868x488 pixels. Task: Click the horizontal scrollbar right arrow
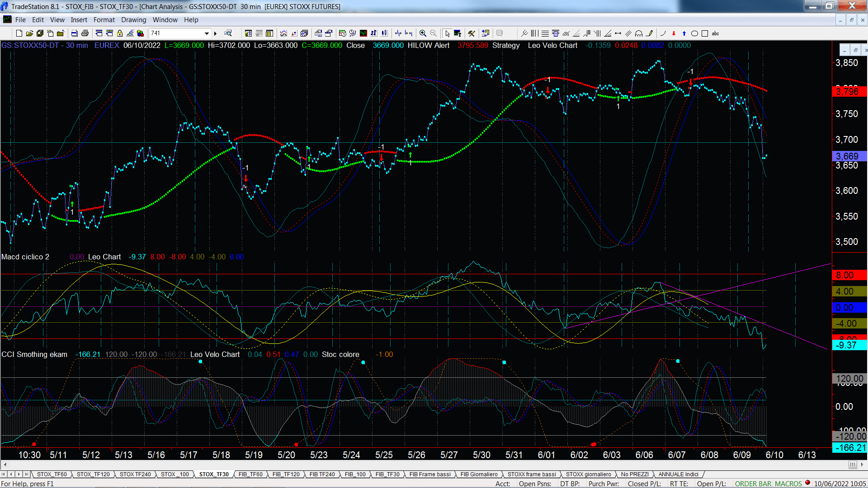click(863, 465)
